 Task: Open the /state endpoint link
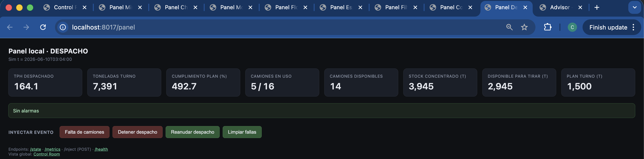tap(36, 149)
